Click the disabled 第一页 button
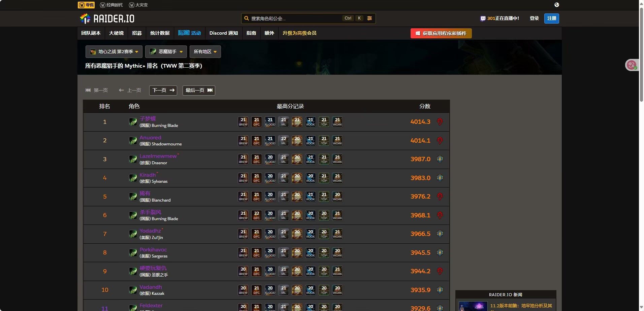The width and height of the screenshot is (644, 311). point(97,90)
